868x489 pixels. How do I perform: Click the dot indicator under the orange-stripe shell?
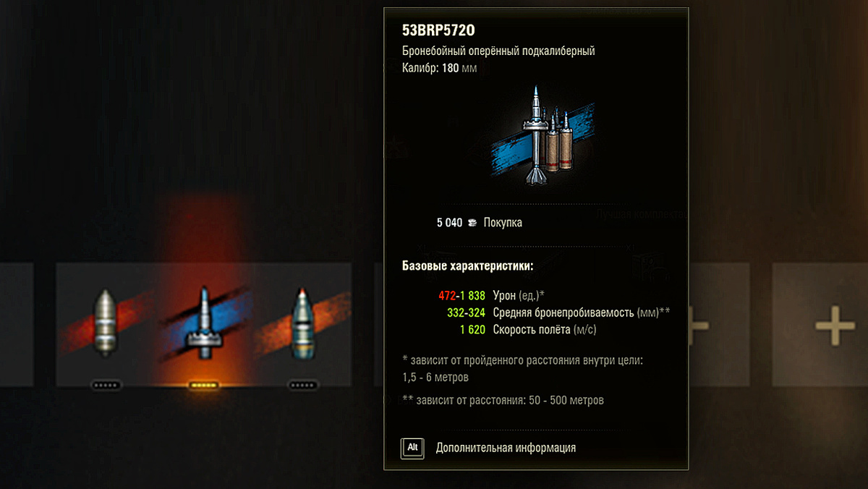coord(302,386)
